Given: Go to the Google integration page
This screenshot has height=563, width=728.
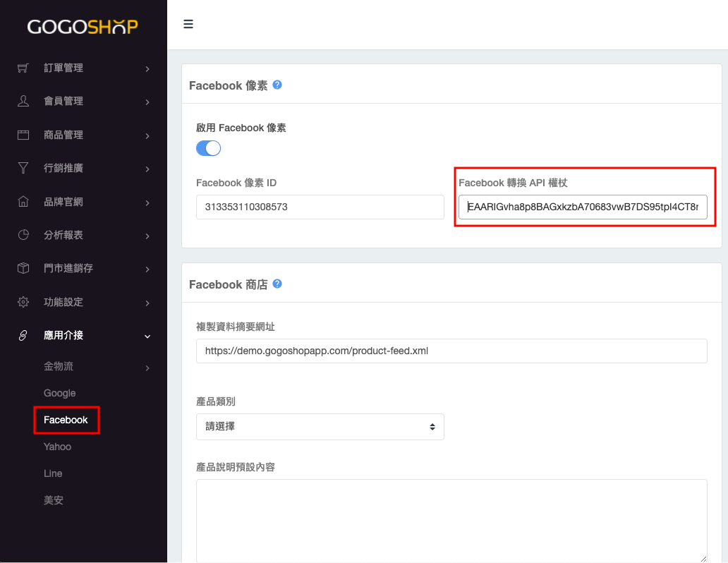Looking at the screenshot, I should 59,393.
